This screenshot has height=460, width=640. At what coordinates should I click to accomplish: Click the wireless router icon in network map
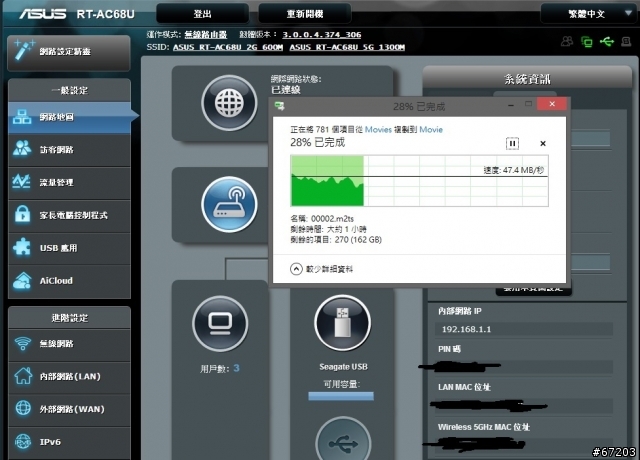click(x=229, y=204)
